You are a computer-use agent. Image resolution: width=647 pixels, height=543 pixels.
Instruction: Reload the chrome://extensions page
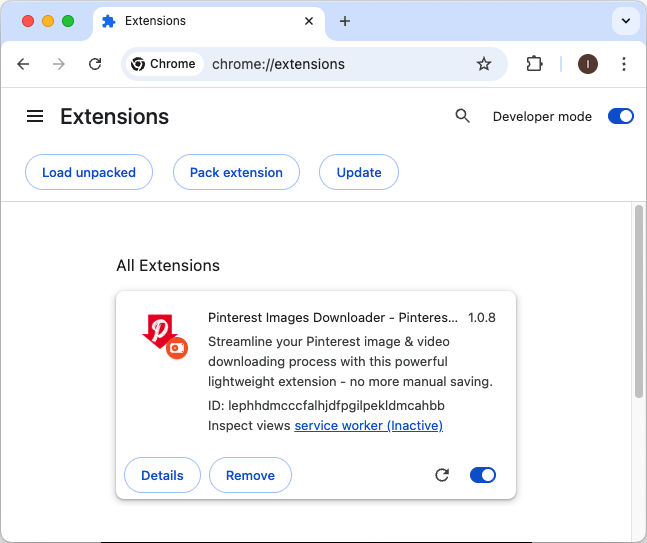[95, 64]
